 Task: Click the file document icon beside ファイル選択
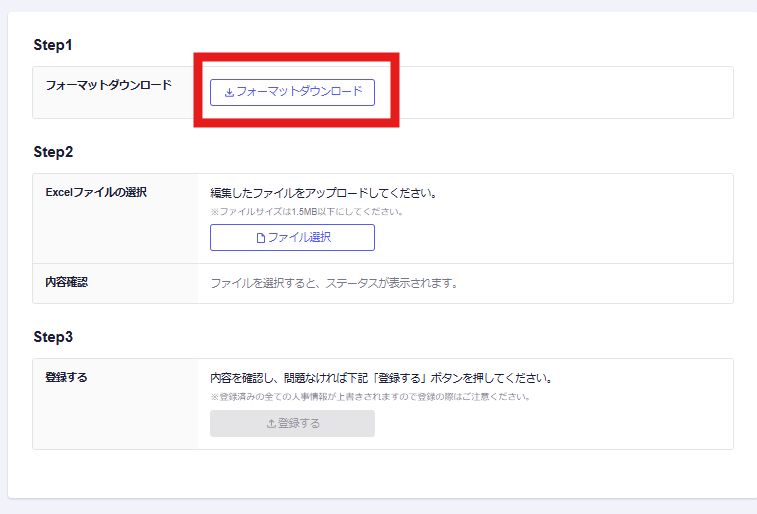click(261, 238)
